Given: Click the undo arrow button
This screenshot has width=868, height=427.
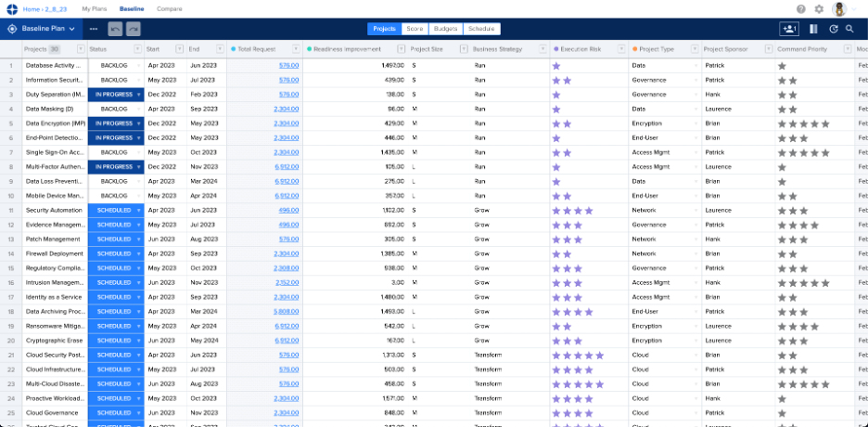Looking at the screenshot, I should tap(115, 29).
